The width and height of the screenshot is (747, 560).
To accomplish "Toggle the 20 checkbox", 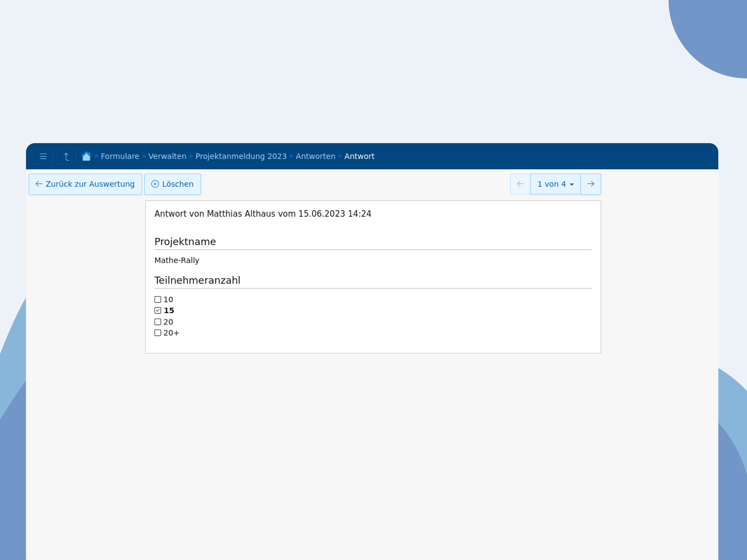I will tap(158, 322).
